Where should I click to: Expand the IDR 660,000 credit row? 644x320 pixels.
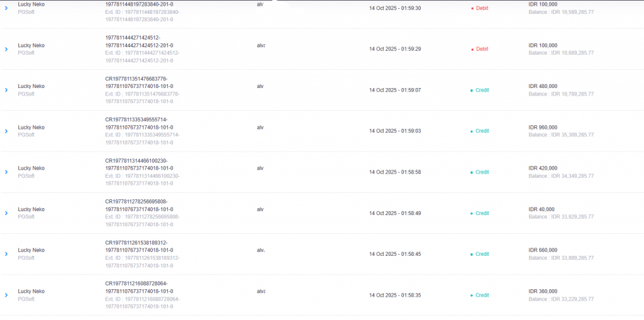coord(6,254)
